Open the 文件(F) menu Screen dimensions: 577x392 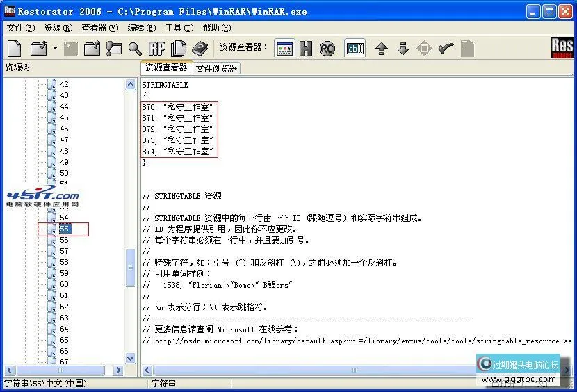pos(21,28)
